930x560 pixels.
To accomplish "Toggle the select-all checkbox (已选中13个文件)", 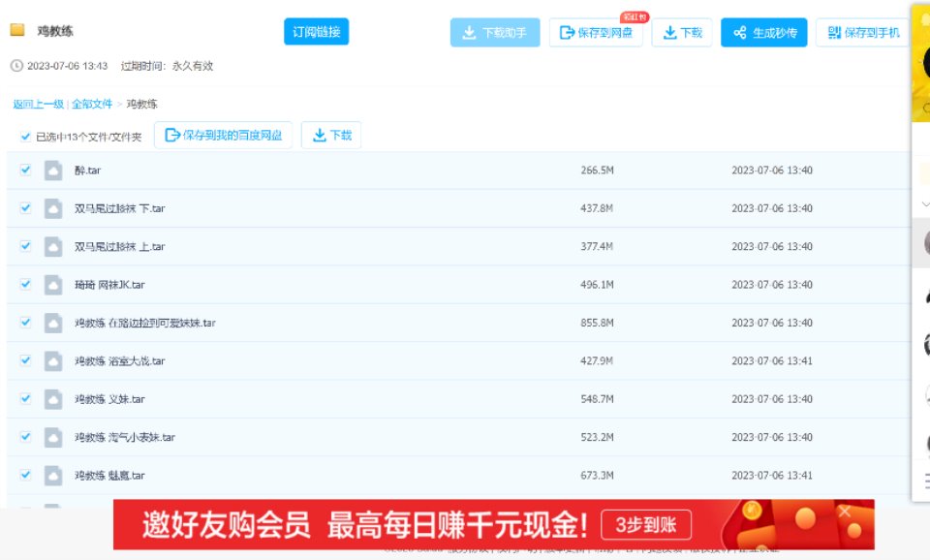I will tap(25, 137).
